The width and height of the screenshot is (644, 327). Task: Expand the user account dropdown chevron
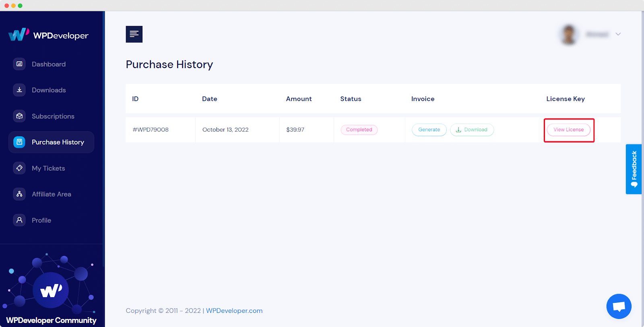pos(618,34)
